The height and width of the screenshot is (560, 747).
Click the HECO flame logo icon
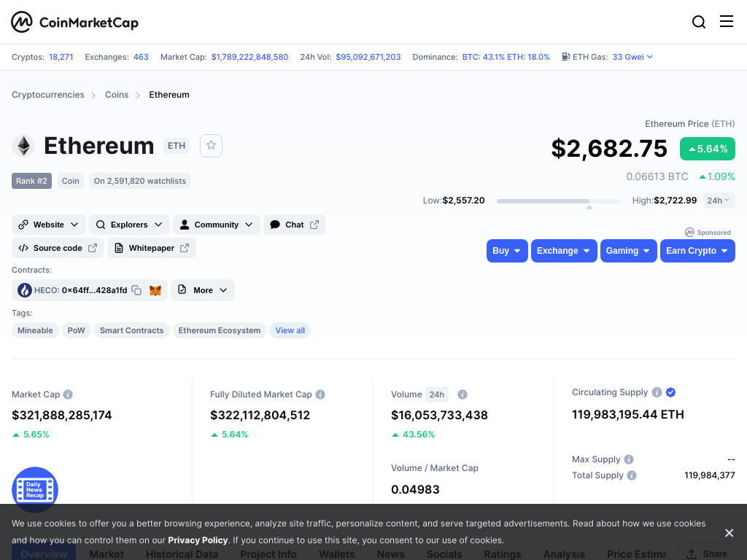[x=24, y=290]
